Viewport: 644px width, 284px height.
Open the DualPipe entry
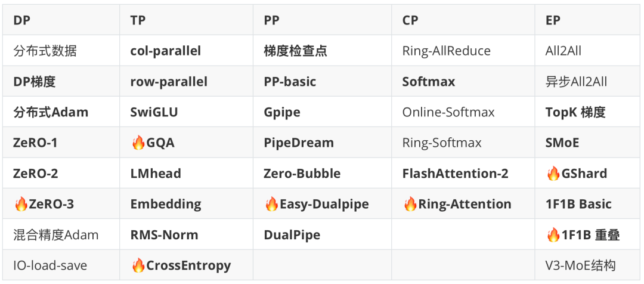point(292,235)
